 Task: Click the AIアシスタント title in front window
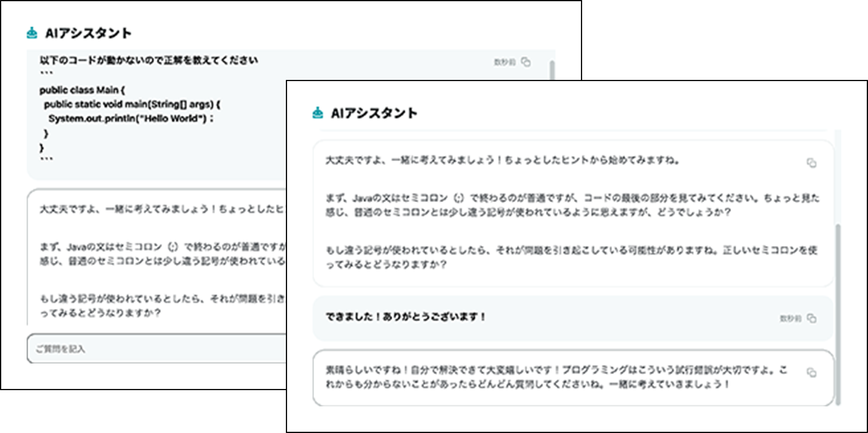[x=374, y=113]
